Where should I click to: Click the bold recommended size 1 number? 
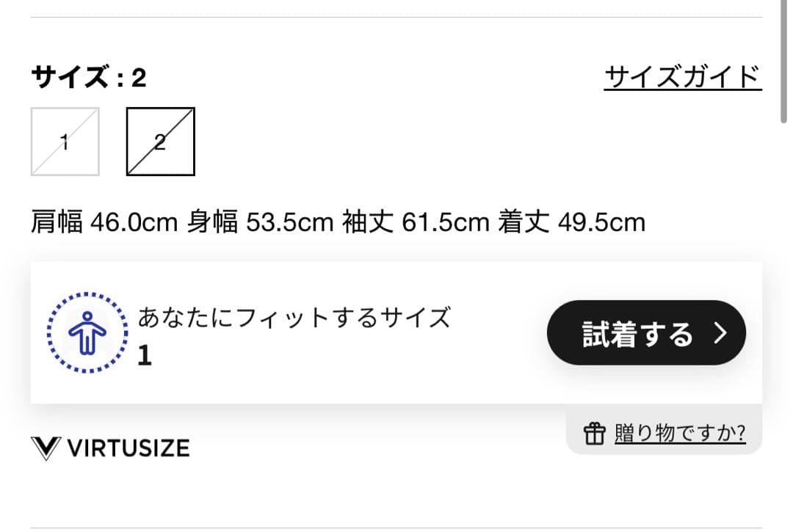[x=145, y=356]
